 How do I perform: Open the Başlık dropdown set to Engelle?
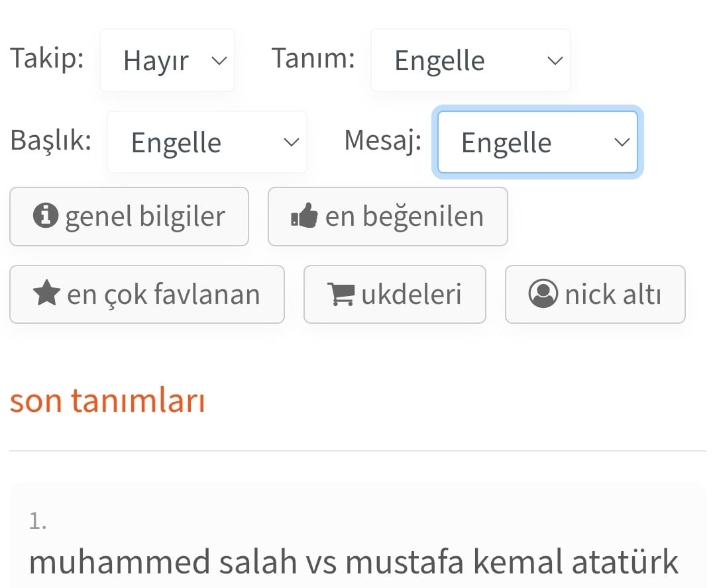[207, 142]
